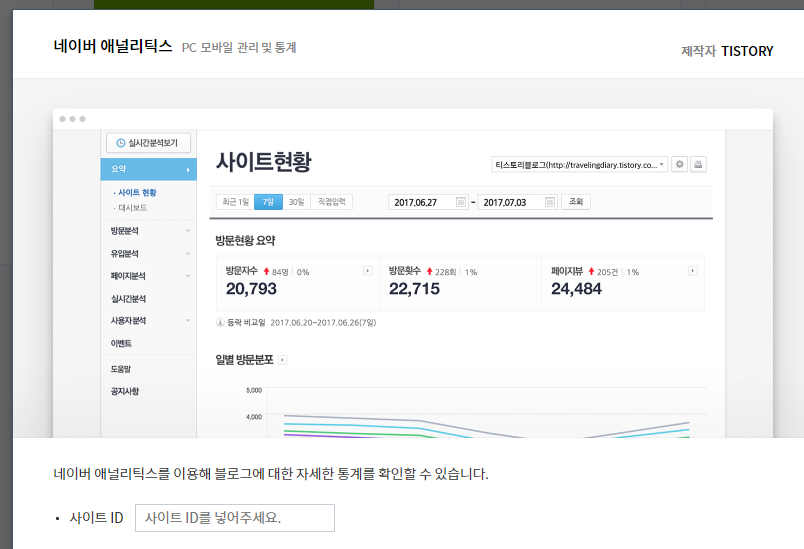Click the red up arrow next to 228회

tap(429, 271)
